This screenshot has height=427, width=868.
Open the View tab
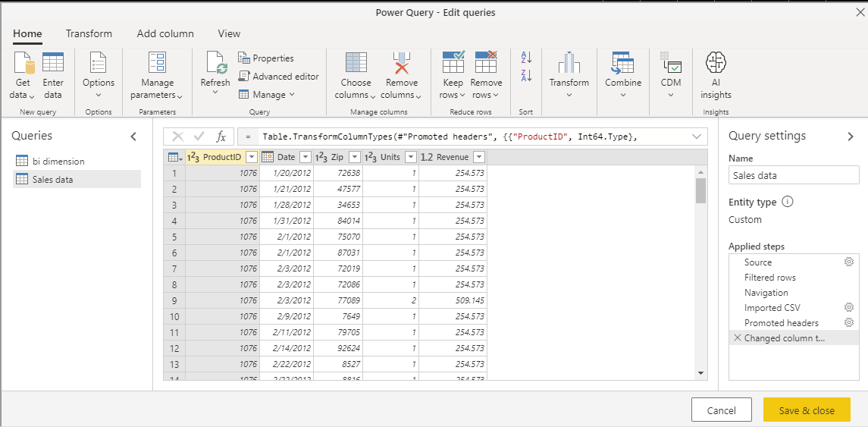point(229,34)
